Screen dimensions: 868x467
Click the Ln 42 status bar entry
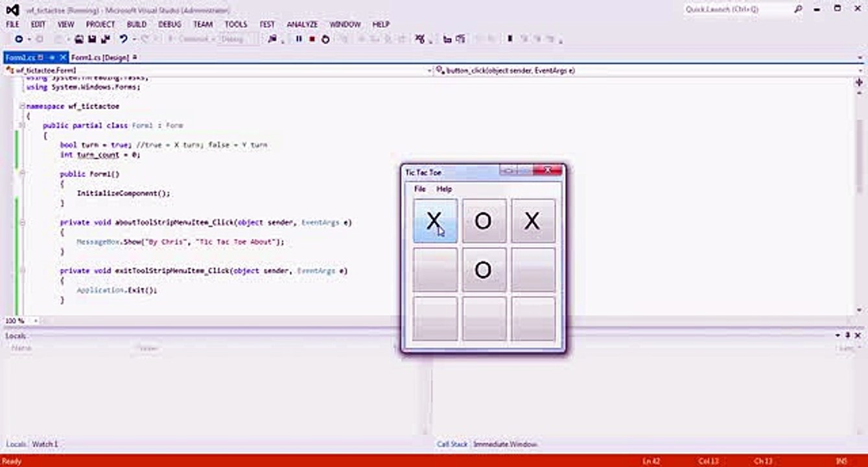tap(650, 461)
